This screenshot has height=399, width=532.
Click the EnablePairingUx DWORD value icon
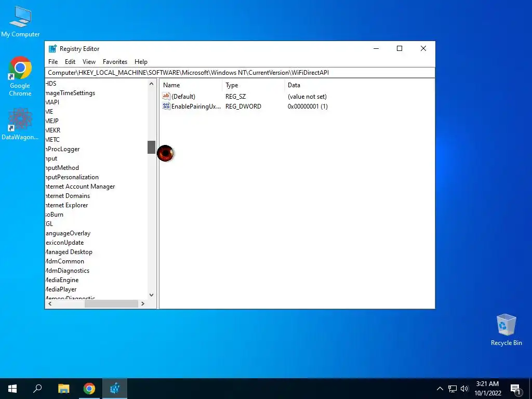pyautogui.click(x=166, y=106)
